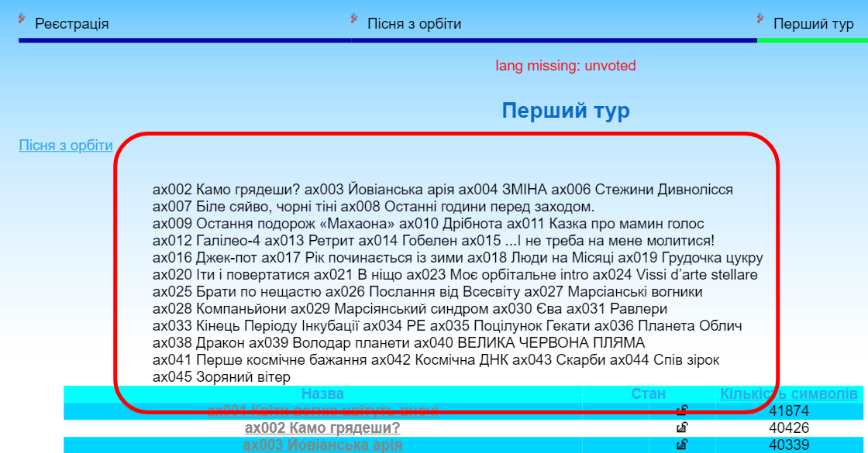
Task: Click the blue Перший тур page heading
Action: [566, 112]
